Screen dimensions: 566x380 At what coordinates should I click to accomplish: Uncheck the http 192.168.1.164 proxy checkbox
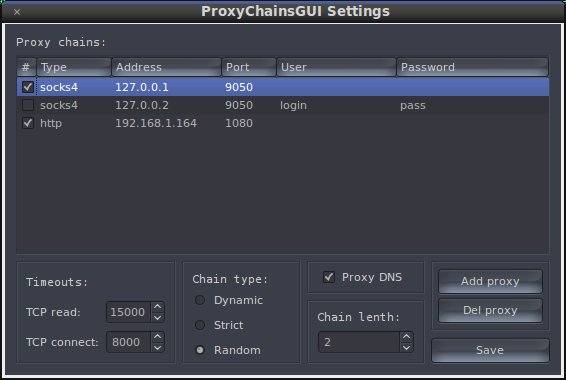pos(28,123)
